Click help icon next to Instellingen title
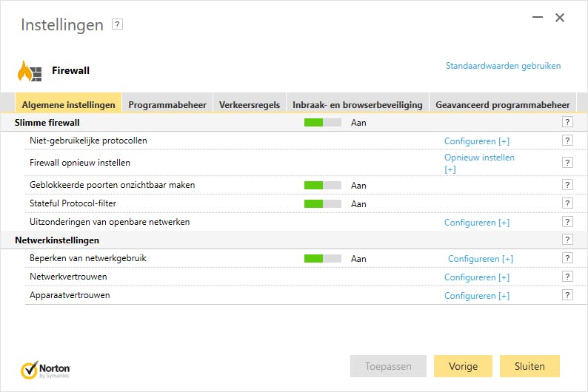 (x=117, y=24)
